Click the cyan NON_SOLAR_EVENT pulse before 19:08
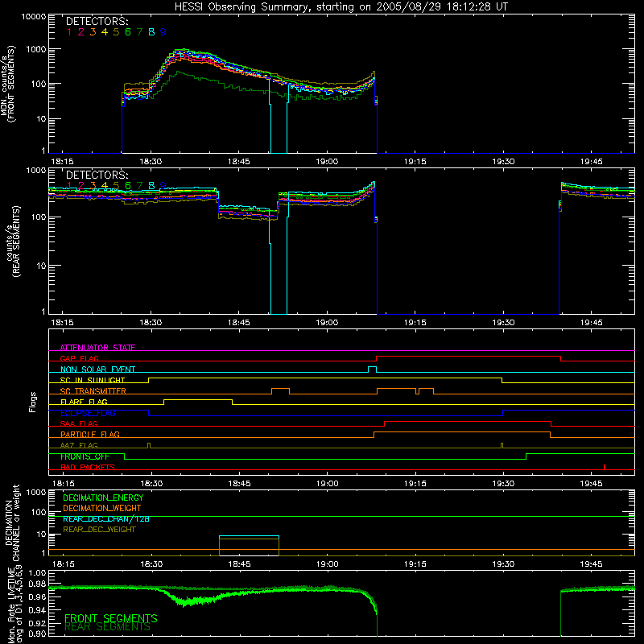The height and width of the screenshot is (644, 644). [x=372, y=369]
